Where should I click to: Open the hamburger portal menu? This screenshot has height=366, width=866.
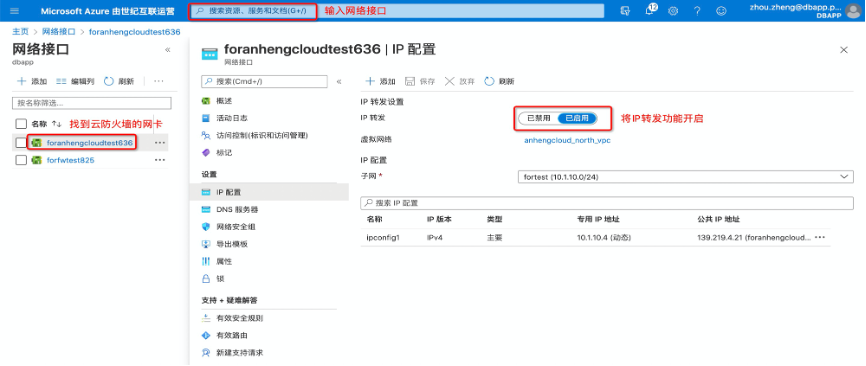pos(14,11)
